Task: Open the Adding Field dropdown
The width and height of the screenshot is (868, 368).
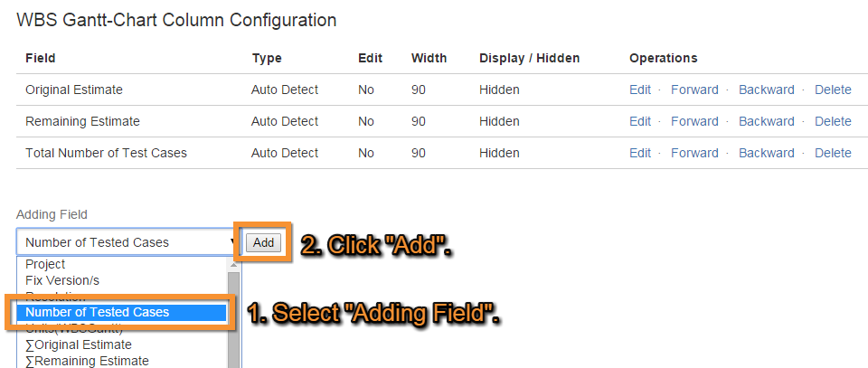Action: click(x=127, y=241)
